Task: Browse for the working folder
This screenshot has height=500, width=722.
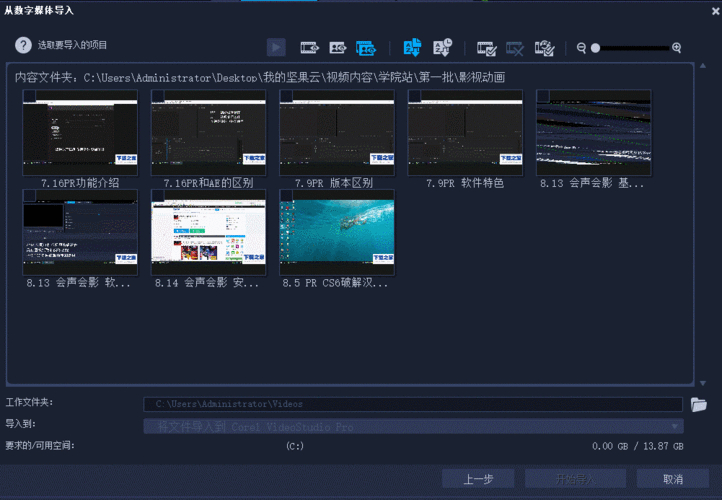Action: [699, 404]
